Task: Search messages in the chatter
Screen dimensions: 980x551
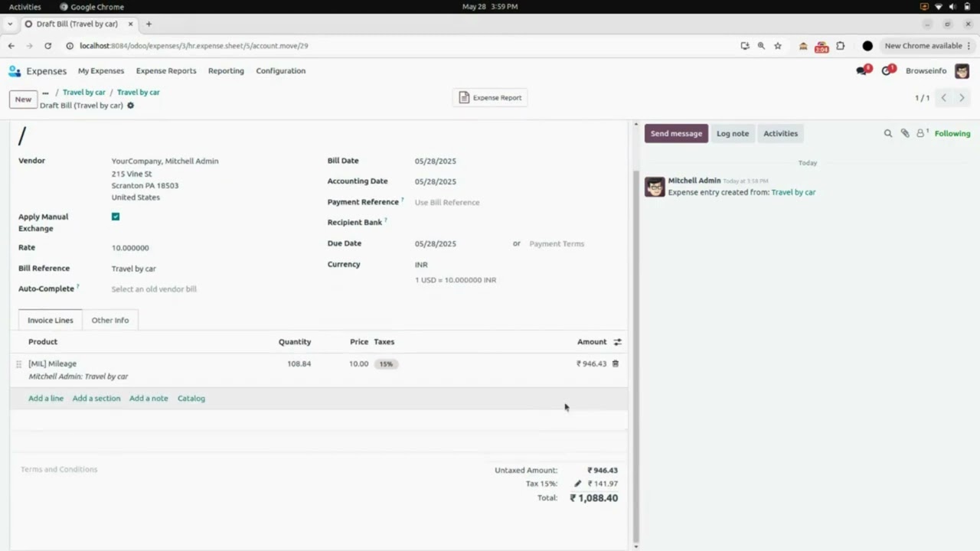Action: point(888,133)
